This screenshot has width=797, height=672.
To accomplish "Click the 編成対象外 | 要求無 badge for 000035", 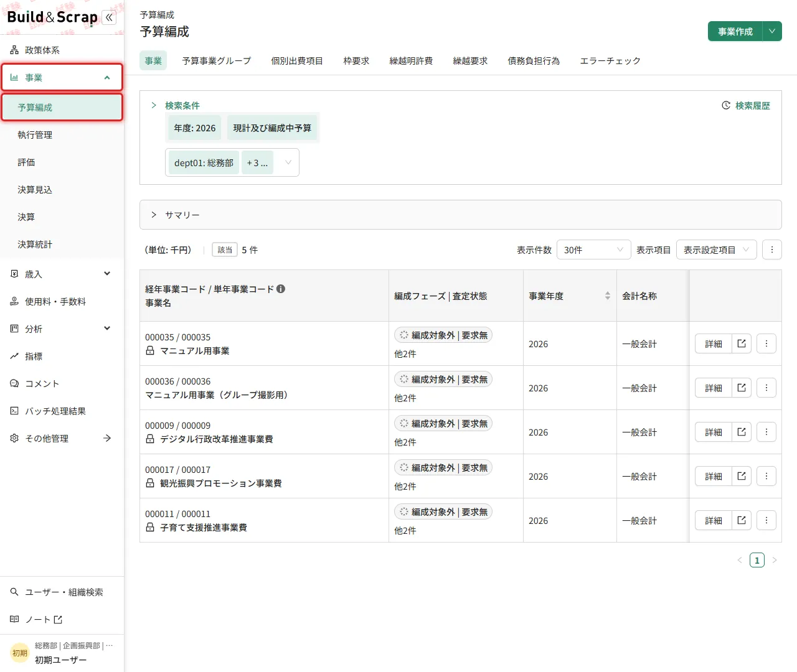I will tap(443, 335).
